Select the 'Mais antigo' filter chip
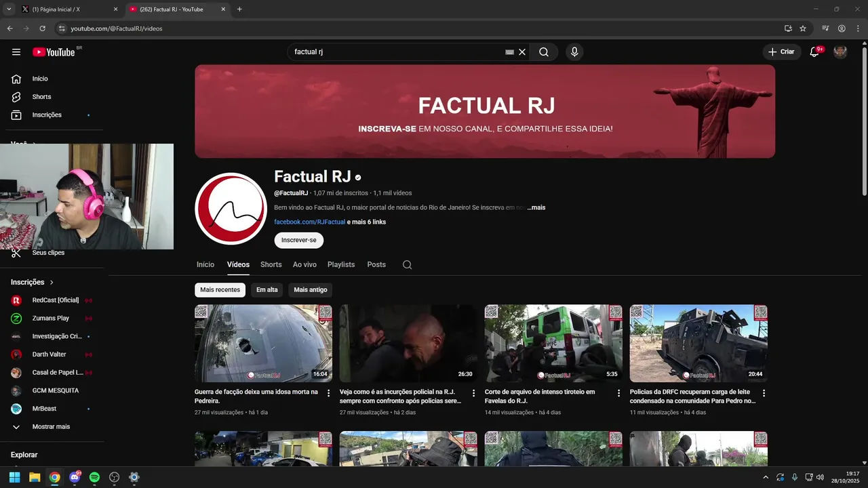868x488 pixels. [x=311, y=290]
